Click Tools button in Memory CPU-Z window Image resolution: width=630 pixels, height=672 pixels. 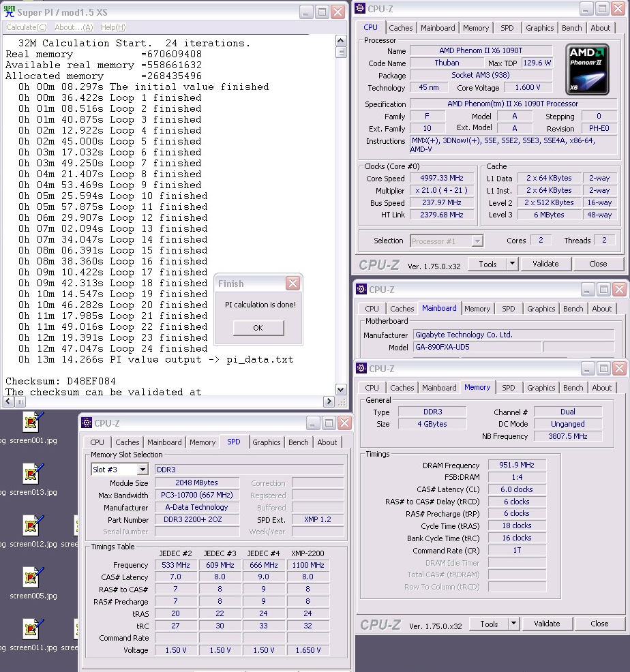[488, 624]
